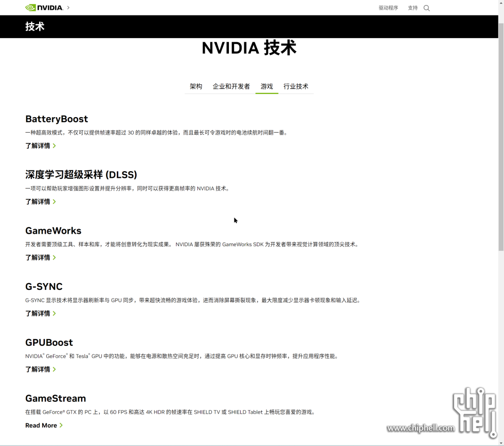Click the chevron next to NVIDIA logo

68,7
